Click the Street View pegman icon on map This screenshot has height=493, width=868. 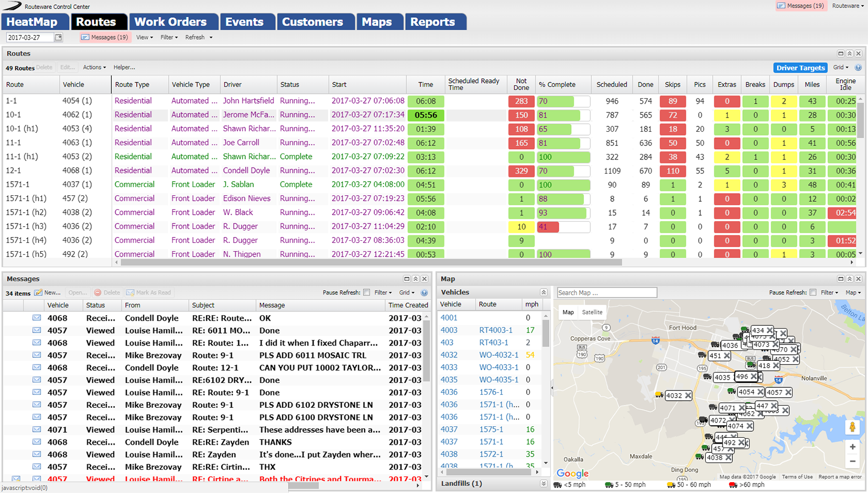853,428
